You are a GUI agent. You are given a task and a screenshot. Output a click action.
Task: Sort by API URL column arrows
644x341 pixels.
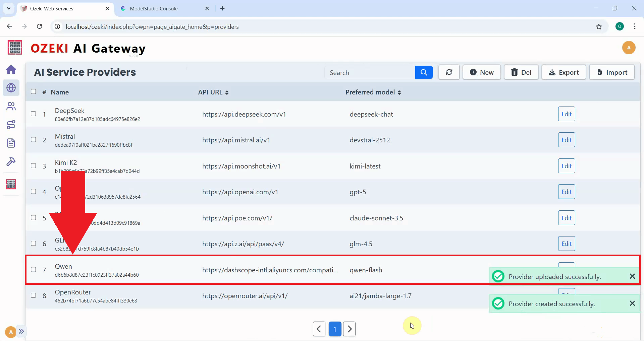pyautogui.click(x=227, y=93)
